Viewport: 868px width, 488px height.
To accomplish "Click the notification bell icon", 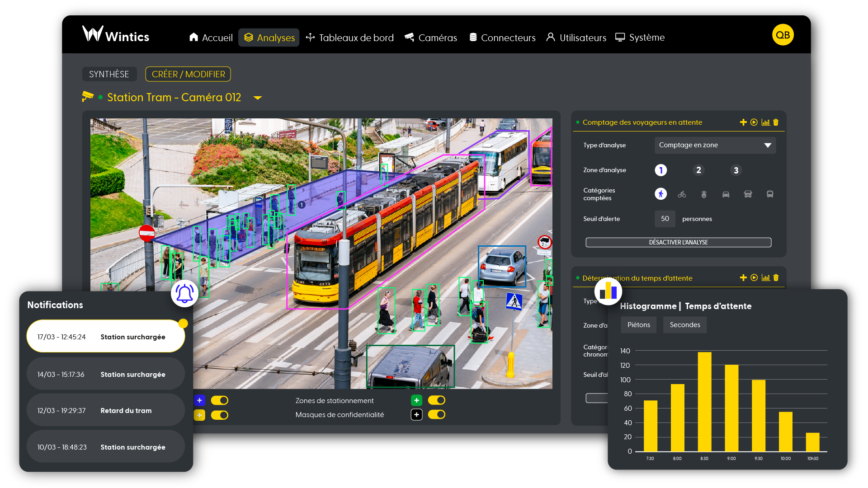I will pos(184,294).
